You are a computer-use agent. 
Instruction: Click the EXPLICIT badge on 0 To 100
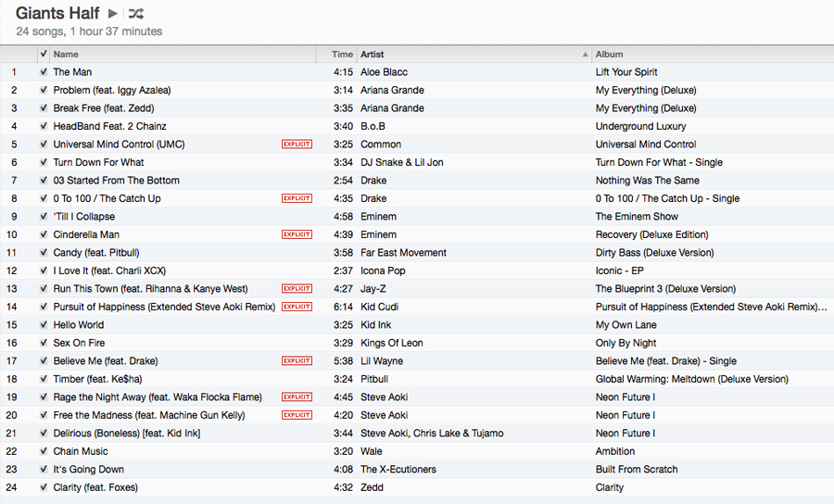297,198
